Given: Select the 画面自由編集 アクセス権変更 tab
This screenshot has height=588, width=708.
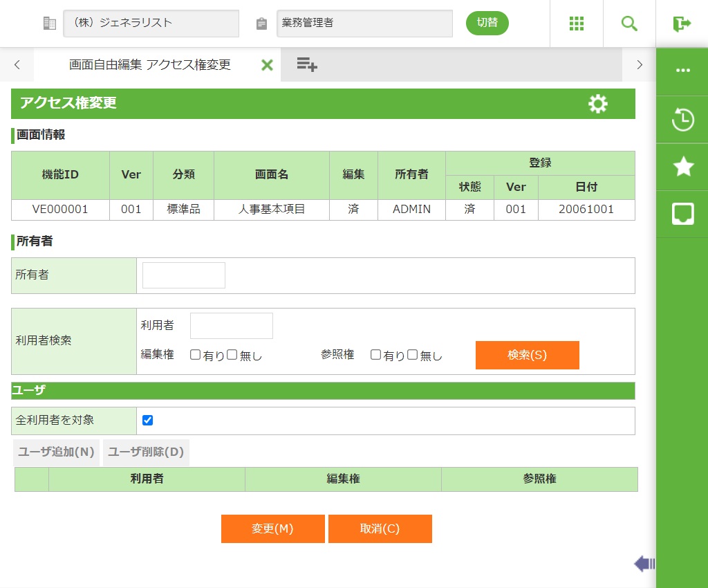Looking at the screenshot, I should [x=149, y=65].
